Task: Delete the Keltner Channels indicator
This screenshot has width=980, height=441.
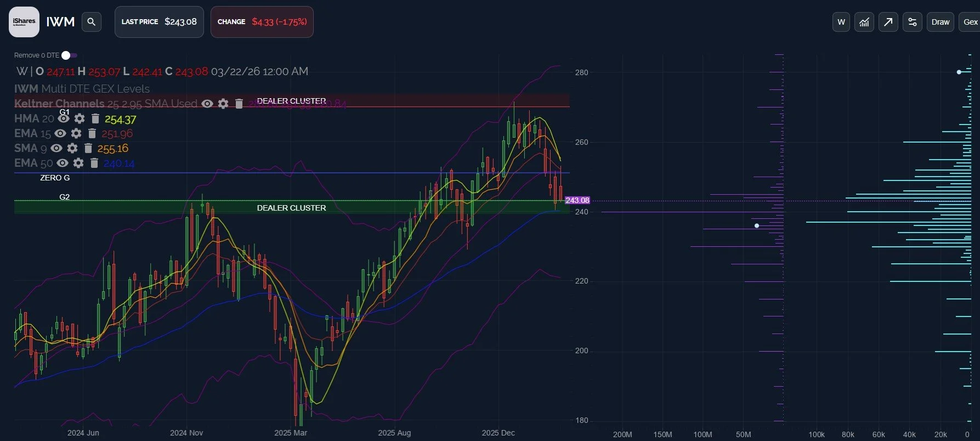Action: pos(239,104)
